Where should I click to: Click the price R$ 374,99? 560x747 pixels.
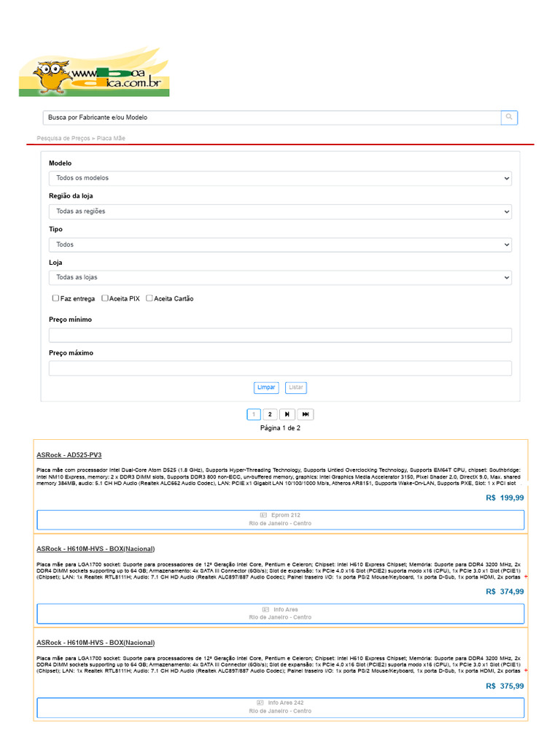pyautogui.click(x=505, y=592)
